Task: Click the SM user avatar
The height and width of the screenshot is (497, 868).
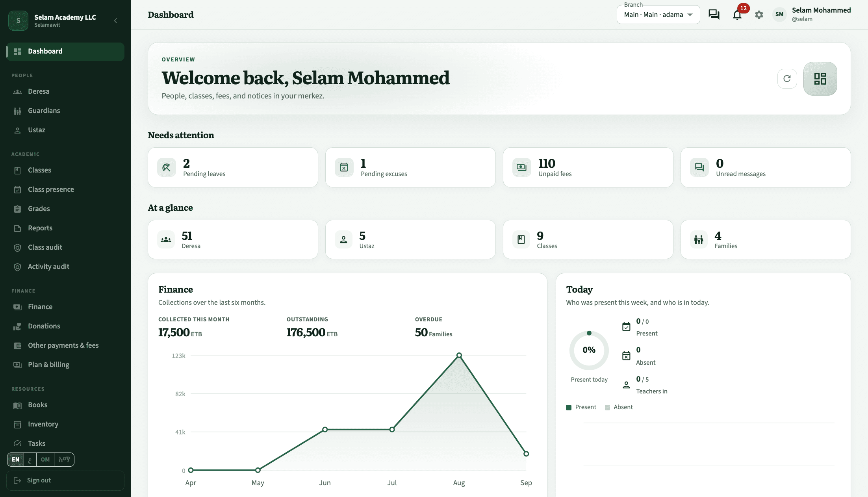Action: tap(779, 15)
